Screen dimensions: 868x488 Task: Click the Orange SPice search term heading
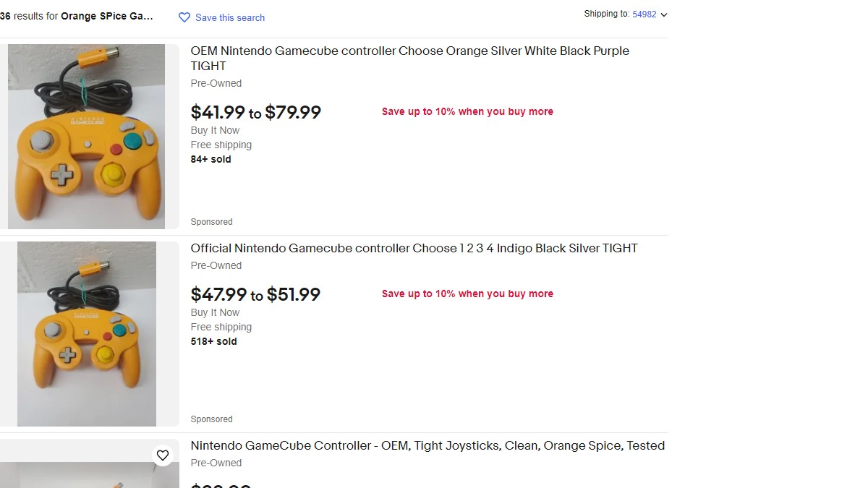point(106,16)
